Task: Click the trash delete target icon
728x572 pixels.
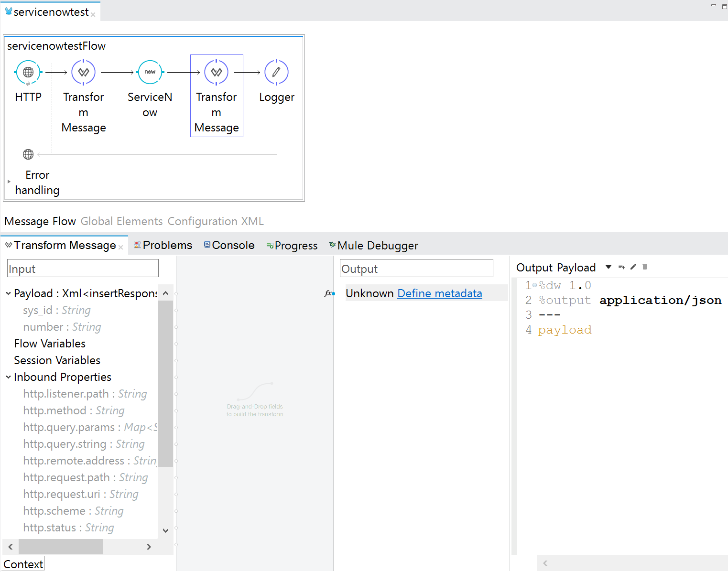Action: [x=645, y=267]
